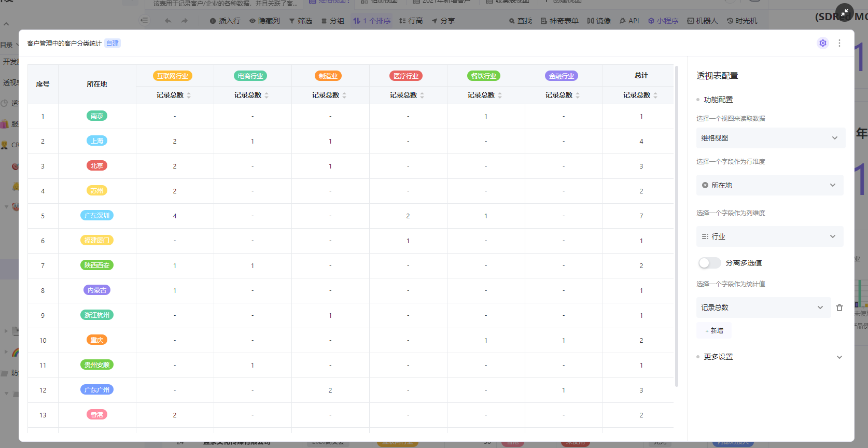Click the 广东广州 location tag
The height and width of the screenshot is (448, 868).
(x=97, y=390)
